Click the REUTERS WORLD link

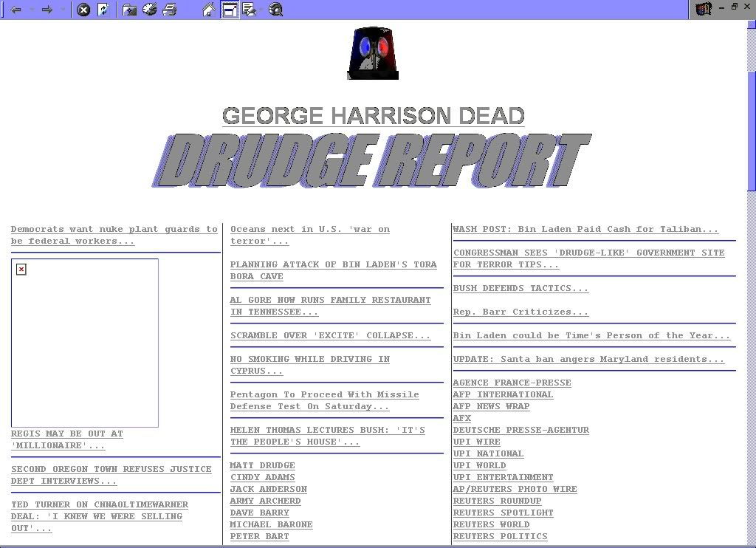coord(491,524)
